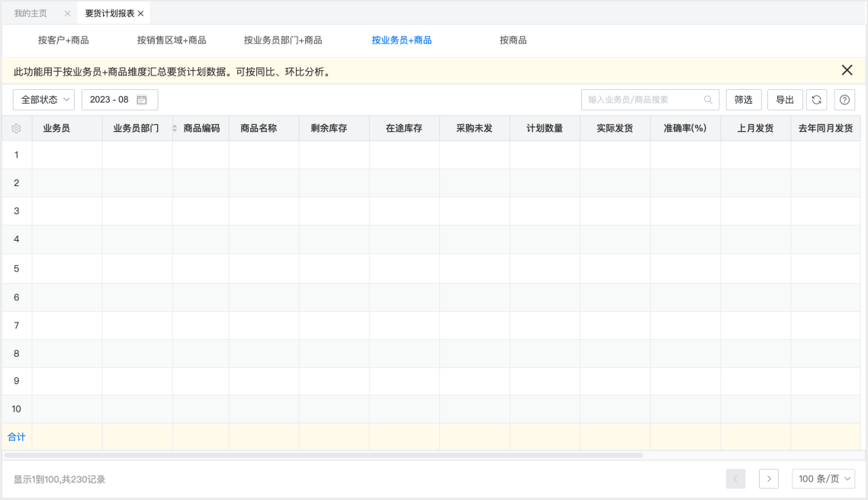The height and width of the screenshot is (500, 868).
Task: Open the 2023 - 08 month picker
Action: (111, 100)
